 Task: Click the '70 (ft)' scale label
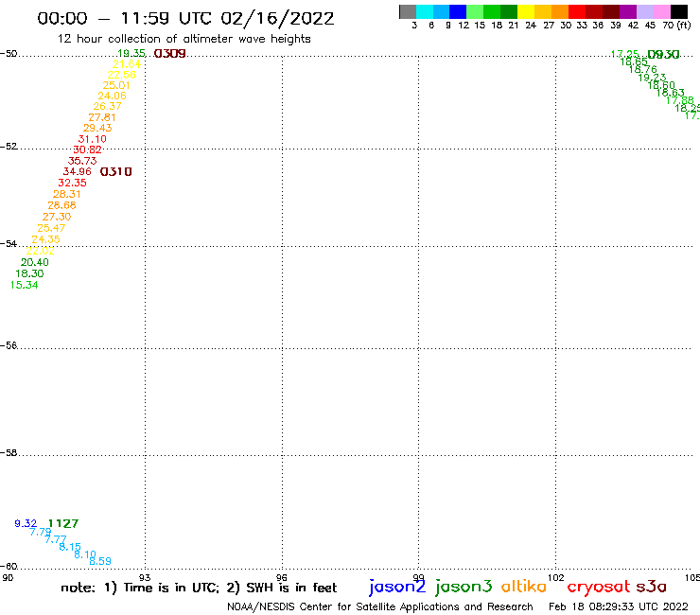click(x=676, y=26)
